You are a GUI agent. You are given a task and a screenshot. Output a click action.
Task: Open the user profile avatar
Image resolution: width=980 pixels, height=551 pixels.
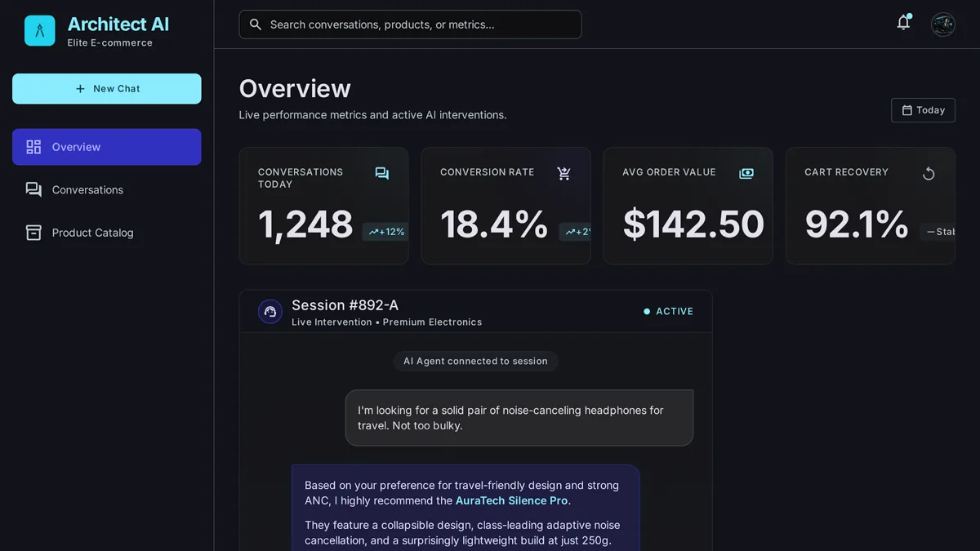[943, 24]
